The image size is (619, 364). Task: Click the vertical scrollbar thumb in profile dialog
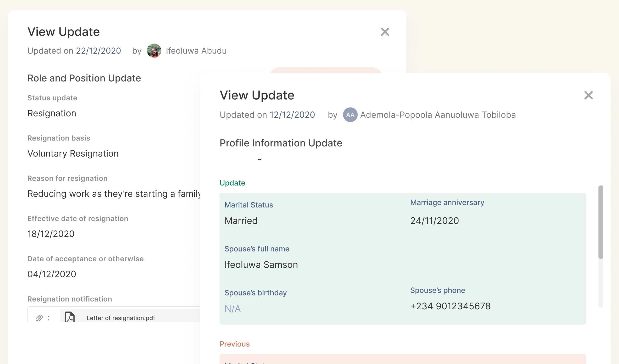[601, 222]
